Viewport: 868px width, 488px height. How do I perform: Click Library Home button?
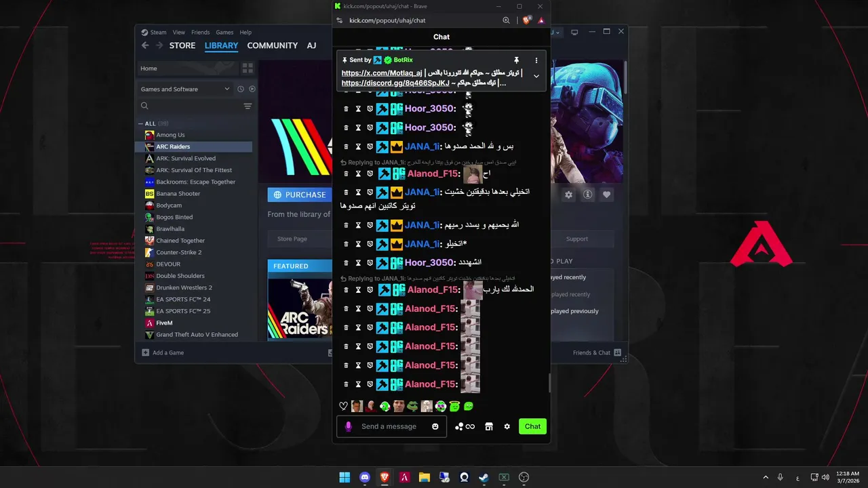click(x=186, y=68)
